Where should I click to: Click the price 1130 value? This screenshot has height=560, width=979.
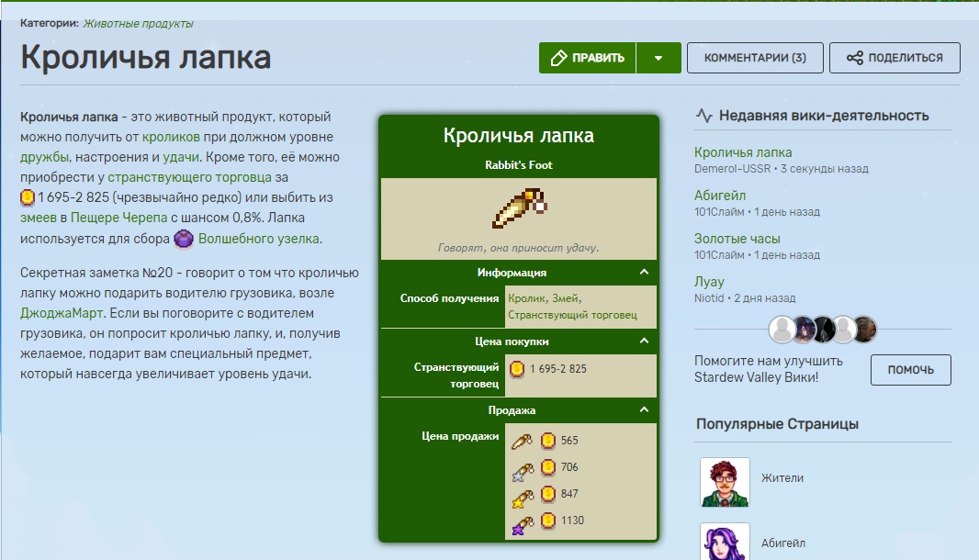click(x=572, y=520)
